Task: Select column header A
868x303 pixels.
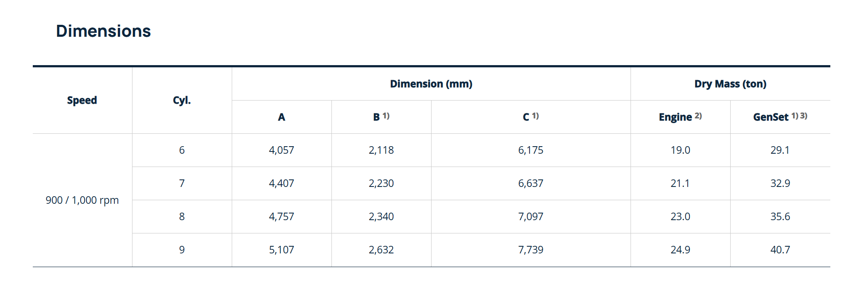Action: pos(281,117)
